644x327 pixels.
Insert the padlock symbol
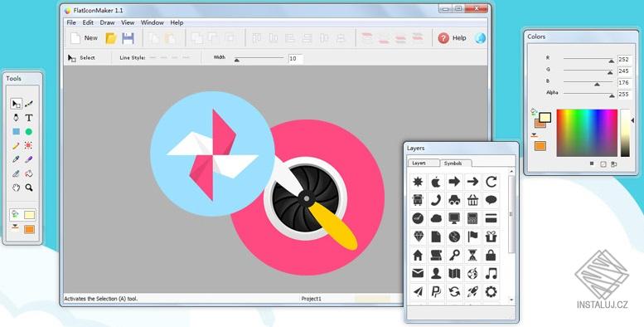[491, 256]
